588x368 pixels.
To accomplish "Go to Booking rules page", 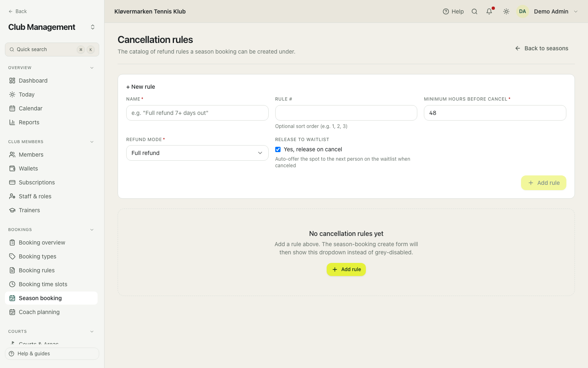I will (x=51, y=270).
